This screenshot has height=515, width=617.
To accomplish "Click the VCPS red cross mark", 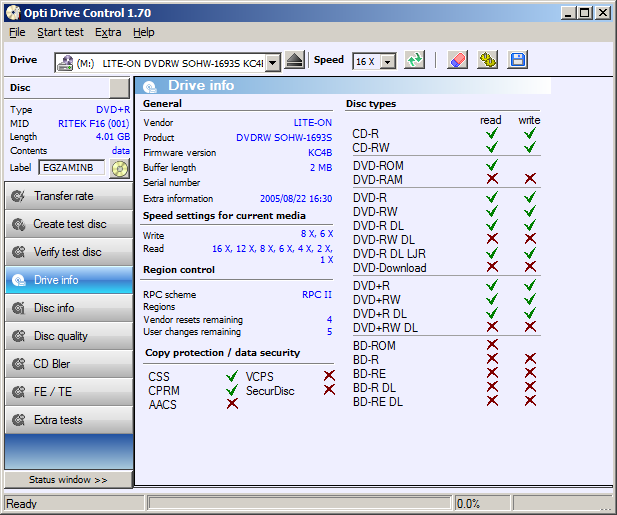I will click(x=329, y=376).
